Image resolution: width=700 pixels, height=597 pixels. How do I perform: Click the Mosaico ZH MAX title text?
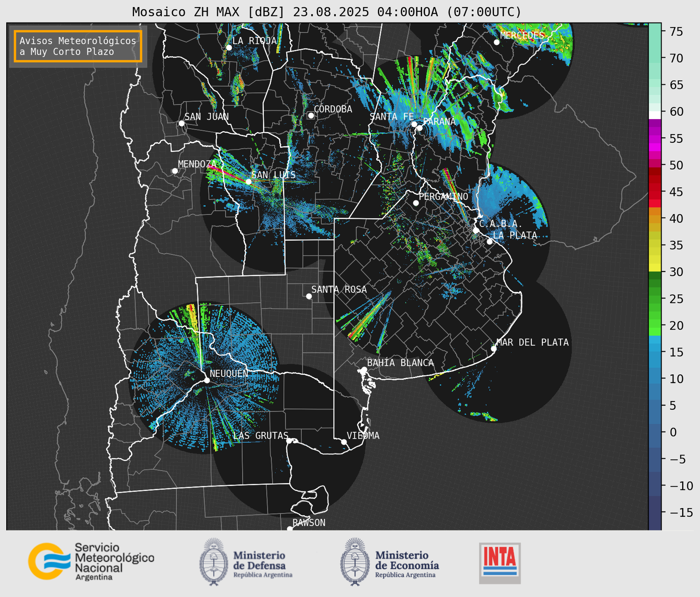[x=327, y=12]
